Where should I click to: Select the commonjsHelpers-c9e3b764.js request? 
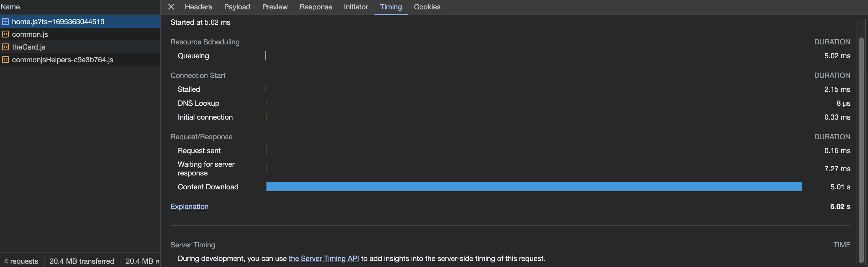tap(63, 60)
